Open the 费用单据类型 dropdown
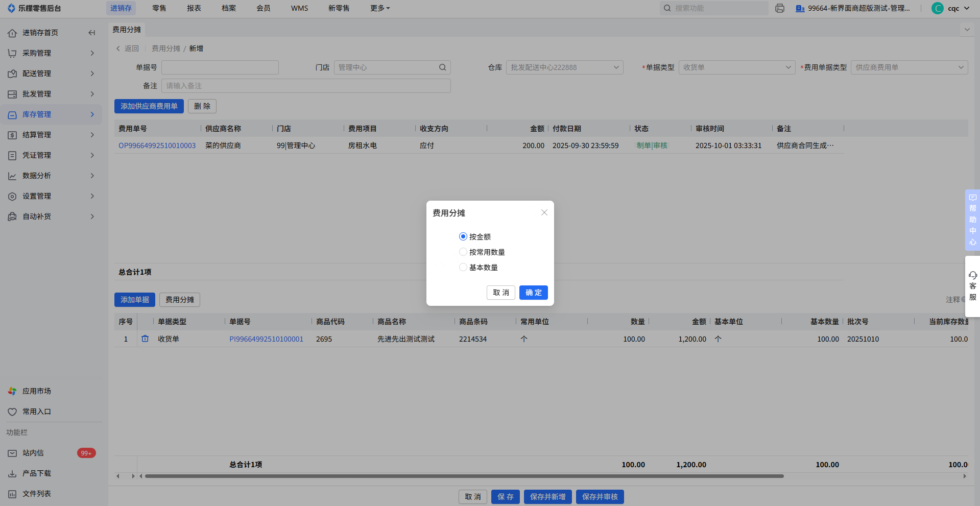 point(909,67)
